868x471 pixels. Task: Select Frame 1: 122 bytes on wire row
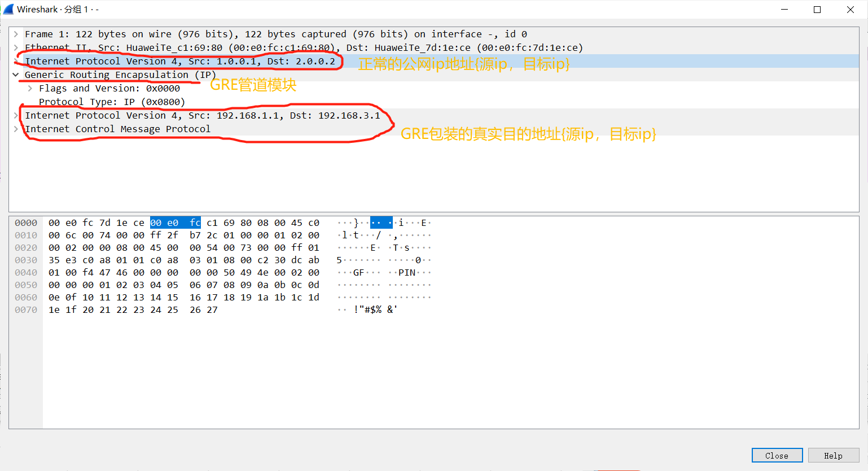[x=434, y=34]
